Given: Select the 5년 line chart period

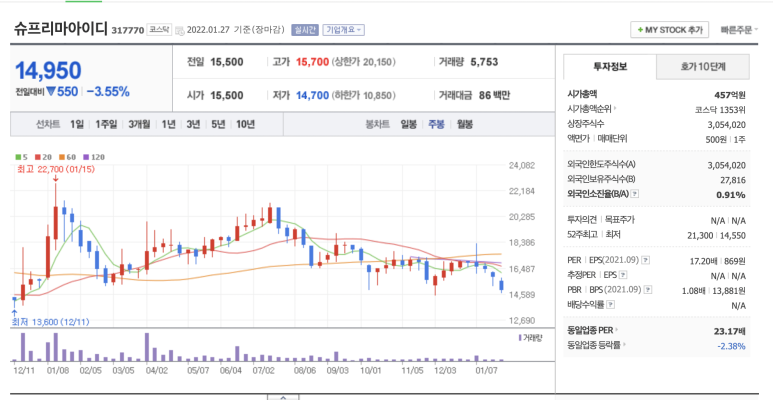Looking at the screenshot, I should click(218, 124).
